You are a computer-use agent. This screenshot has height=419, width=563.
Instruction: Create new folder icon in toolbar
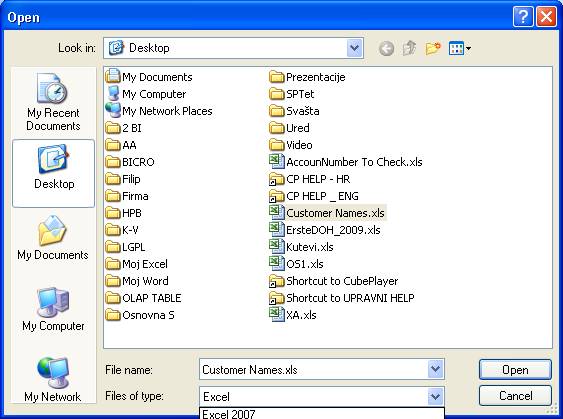(433, 48)
